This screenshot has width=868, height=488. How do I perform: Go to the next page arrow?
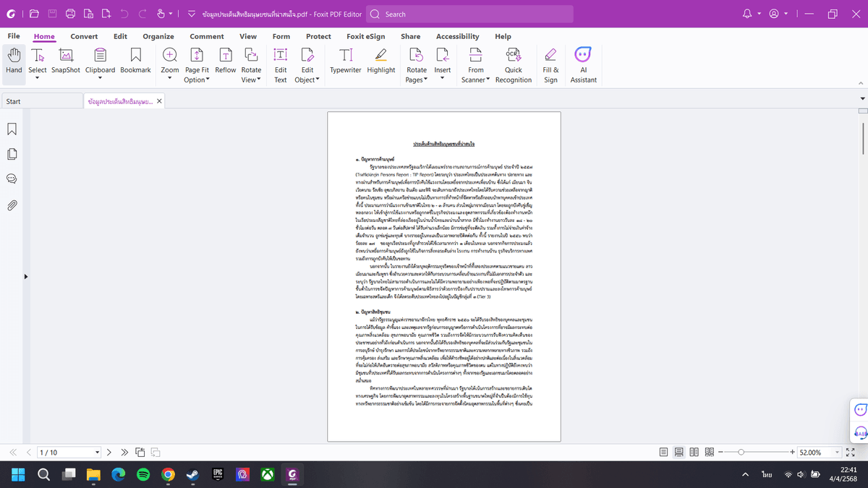tap(109, 453)
